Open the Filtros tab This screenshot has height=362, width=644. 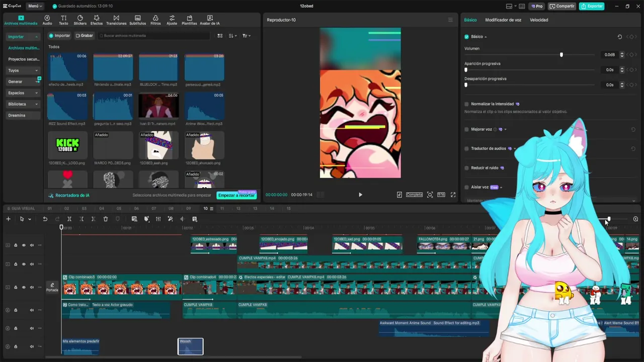(155, 20)
